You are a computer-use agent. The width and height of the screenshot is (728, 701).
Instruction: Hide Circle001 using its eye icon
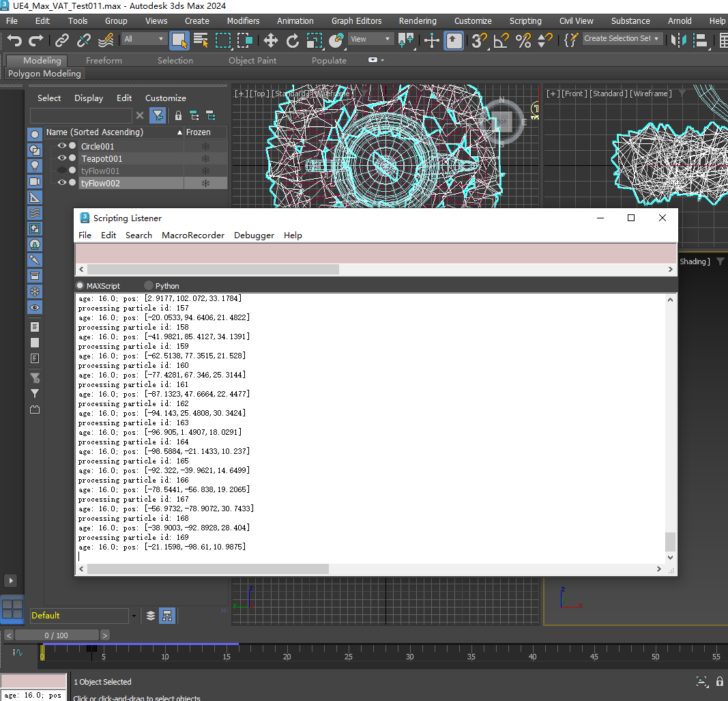62,145
